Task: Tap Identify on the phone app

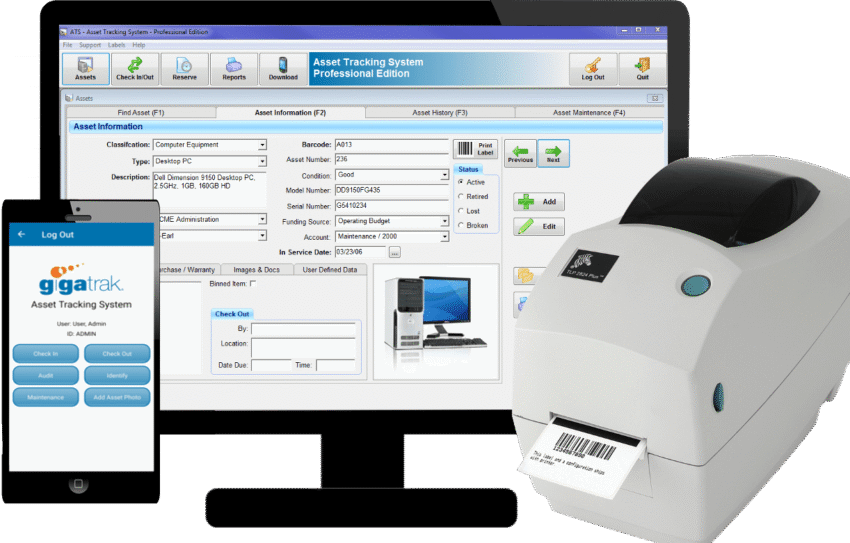Action: coord(117,375)
